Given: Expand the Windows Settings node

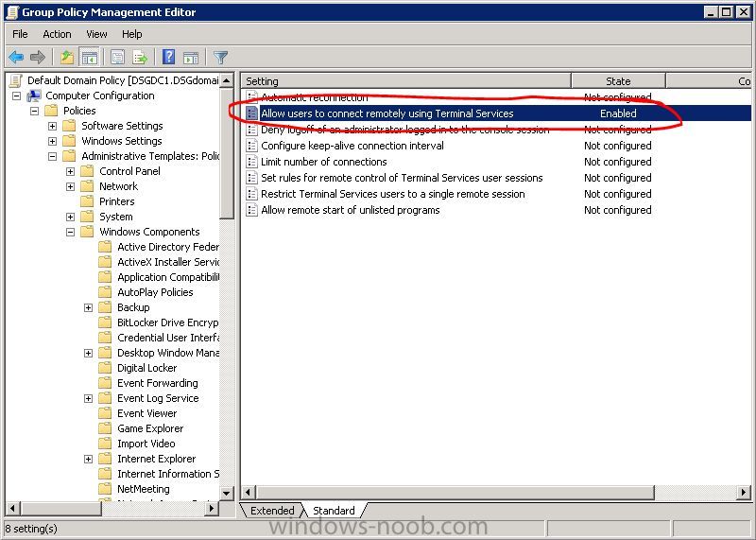Looking at the screenshot, I should click(53, 141).
